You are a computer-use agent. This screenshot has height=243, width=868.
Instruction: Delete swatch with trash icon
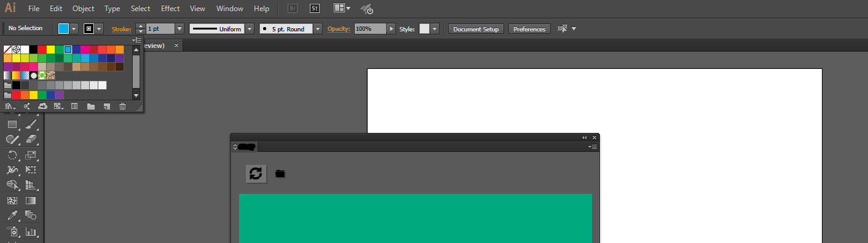coord(122,106)
